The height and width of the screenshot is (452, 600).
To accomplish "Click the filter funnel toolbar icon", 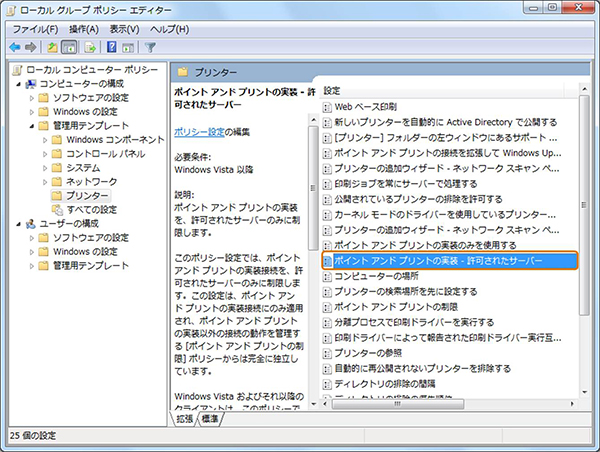I will [x=151, y=46].
